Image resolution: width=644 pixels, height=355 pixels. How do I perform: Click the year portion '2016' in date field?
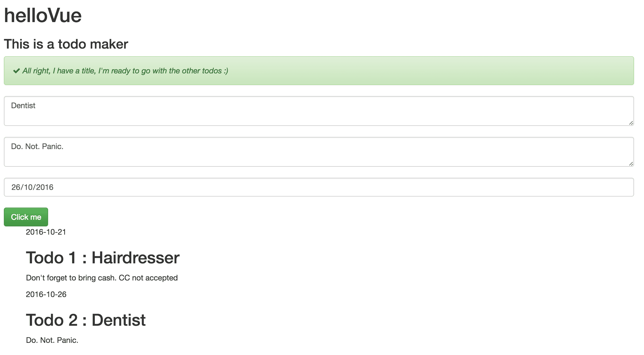(45, 187)
